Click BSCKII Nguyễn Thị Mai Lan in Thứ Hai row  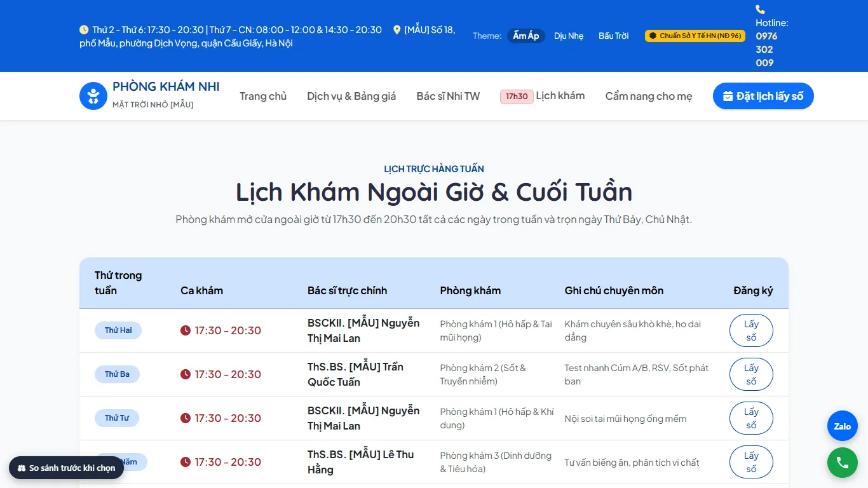pos(363,330)
